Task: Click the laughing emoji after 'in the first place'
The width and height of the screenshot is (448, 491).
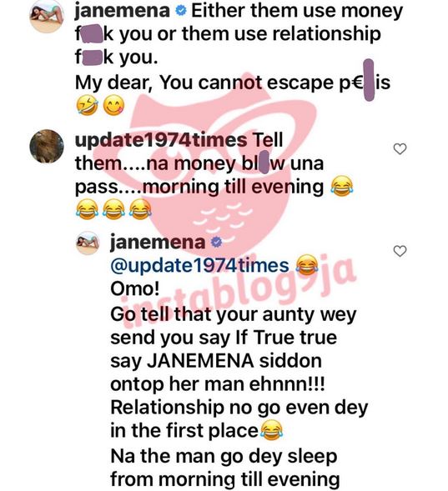Action: [272, 430]
